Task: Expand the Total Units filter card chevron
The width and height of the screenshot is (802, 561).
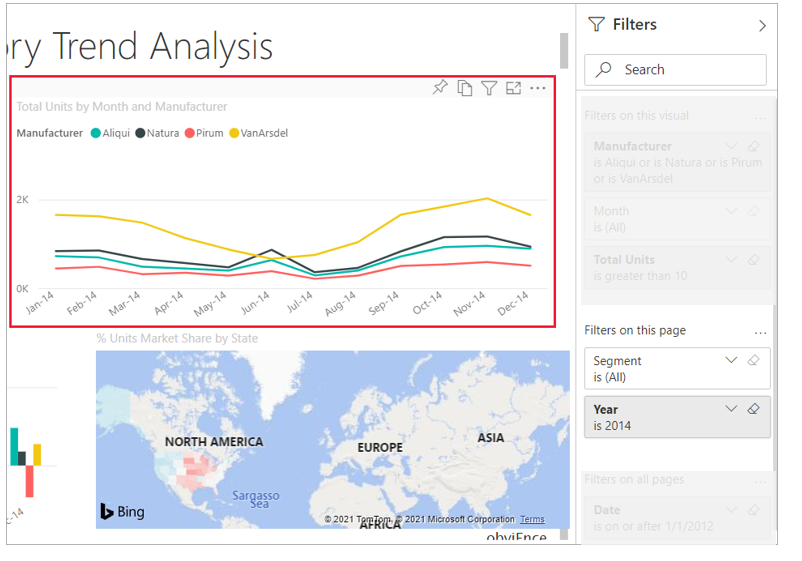Action: [731, 259]
